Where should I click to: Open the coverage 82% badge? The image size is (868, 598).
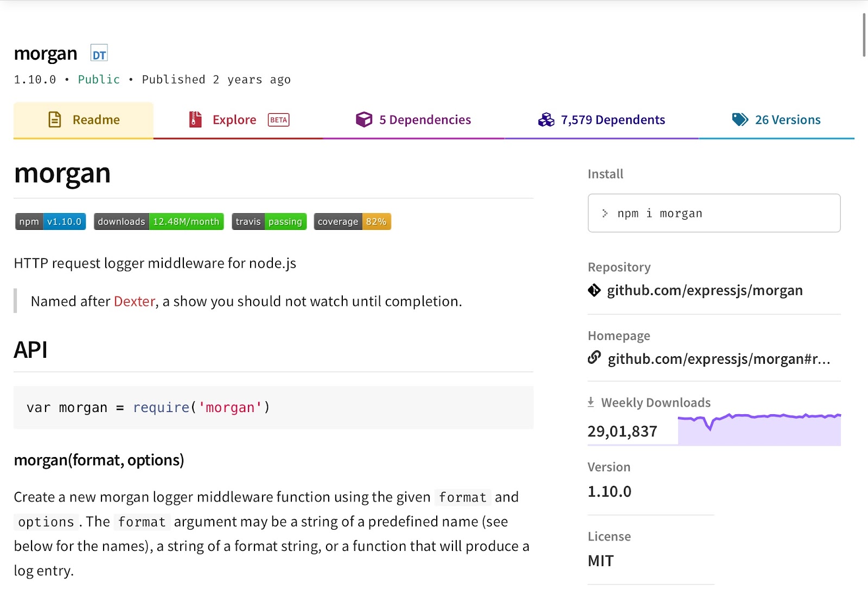(353, 222)
